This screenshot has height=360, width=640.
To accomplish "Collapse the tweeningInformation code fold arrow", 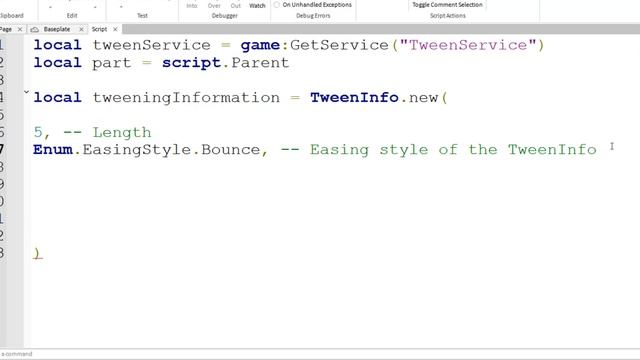I will coord(26,92).
